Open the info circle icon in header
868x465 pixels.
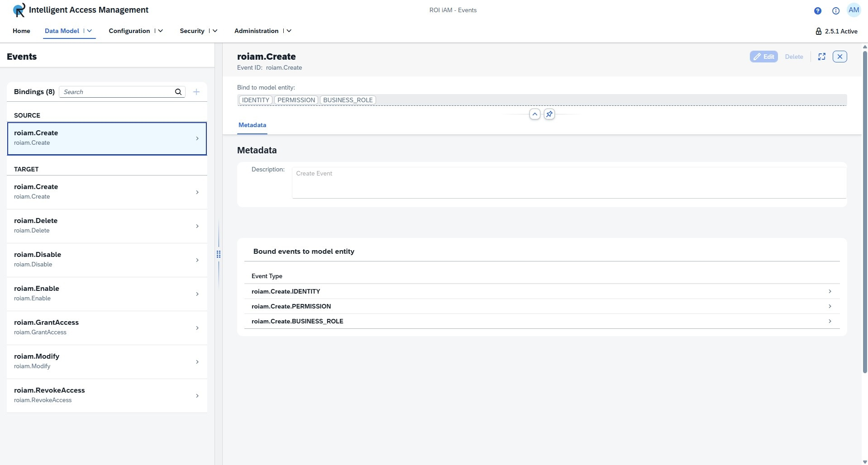pyautogui.click(x=835, y=11)
